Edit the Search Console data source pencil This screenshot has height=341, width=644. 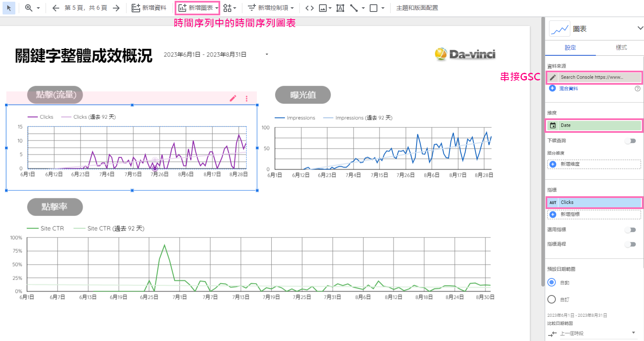coord(553,77)
